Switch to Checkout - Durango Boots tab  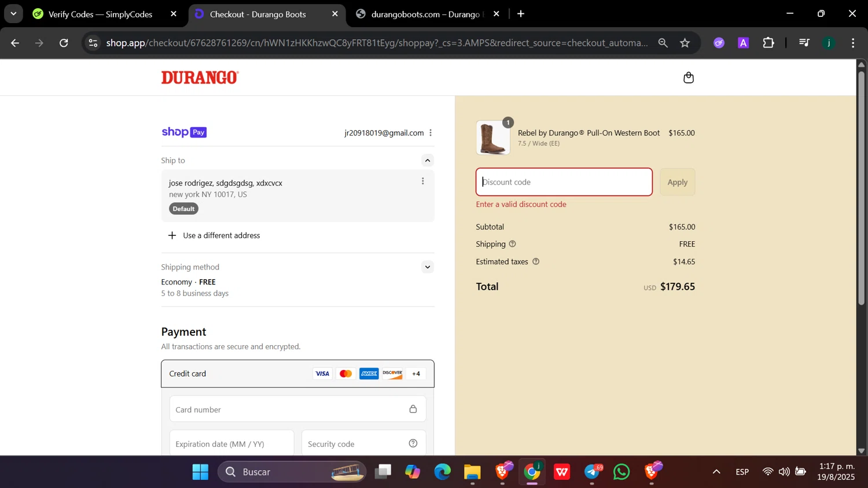(258, 14)
